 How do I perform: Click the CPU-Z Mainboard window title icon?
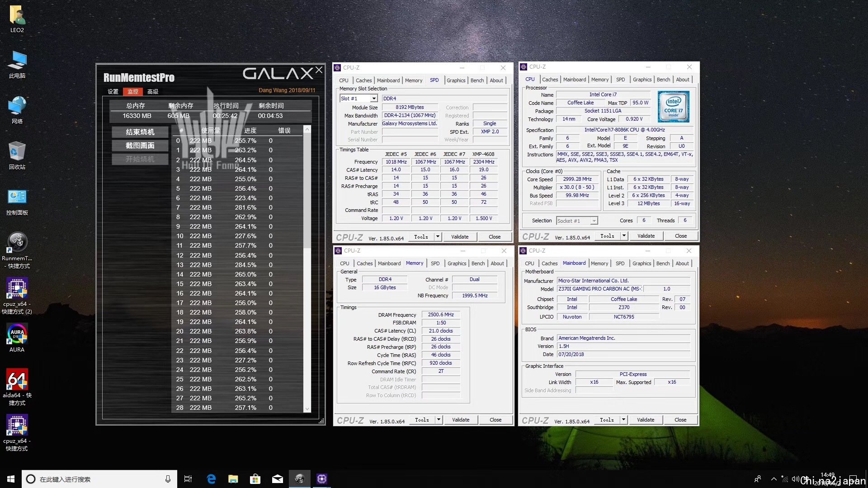pos(523,251)
